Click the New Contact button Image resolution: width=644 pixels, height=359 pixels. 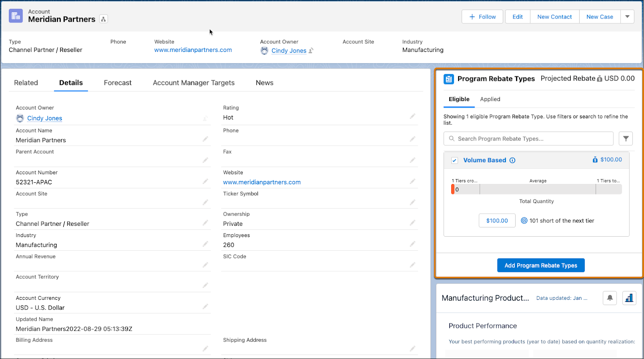coord(554,17)
